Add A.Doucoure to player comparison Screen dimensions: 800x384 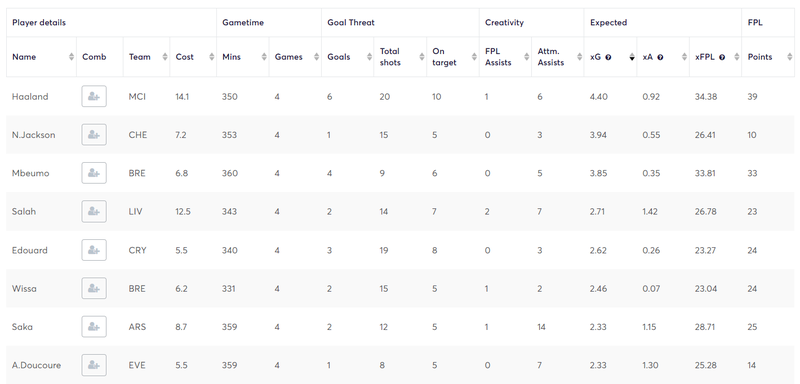94,365
